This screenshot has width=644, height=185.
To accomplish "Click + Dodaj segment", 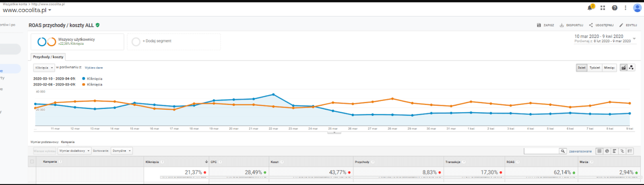I will pos(157,41).
